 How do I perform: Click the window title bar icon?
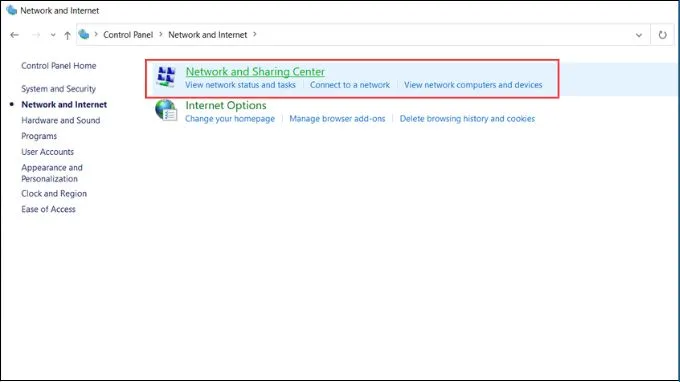(x=11, y=10)
